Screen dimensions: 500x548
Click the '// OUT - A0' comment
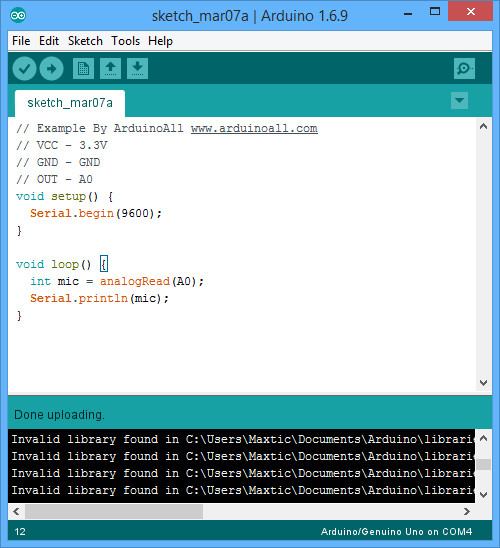(55, 179)
